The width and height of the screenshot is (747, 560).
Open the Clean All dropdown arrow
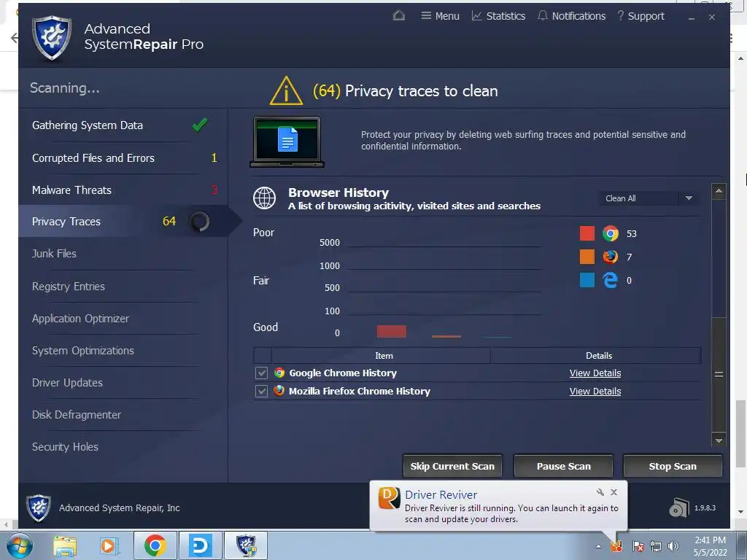tap(689, 198)
